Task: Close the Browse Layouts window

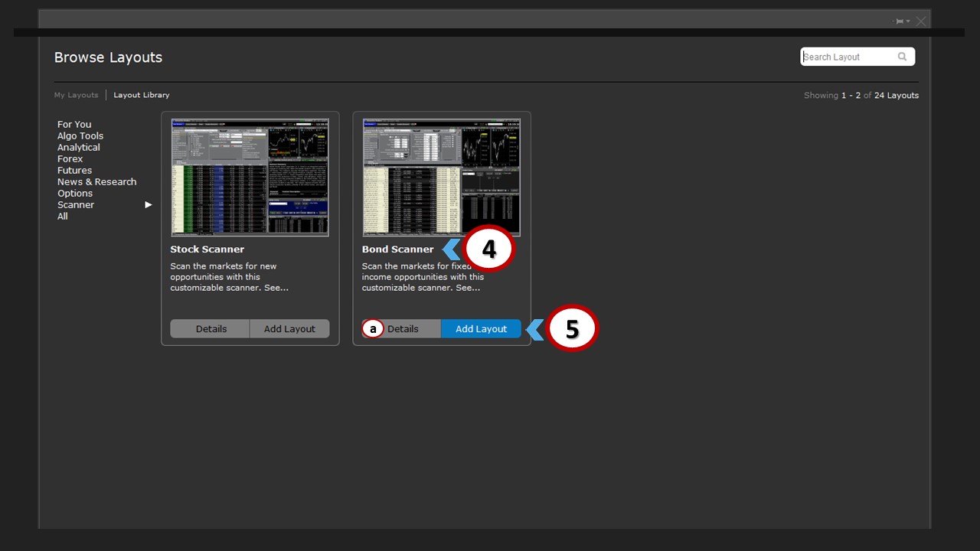Action: [921, 21]
